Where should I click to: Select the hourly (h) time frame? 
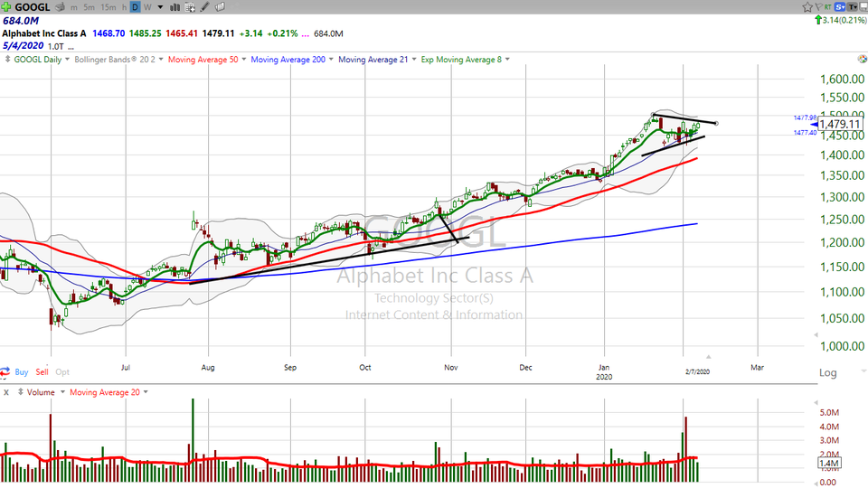coord(124,7)
